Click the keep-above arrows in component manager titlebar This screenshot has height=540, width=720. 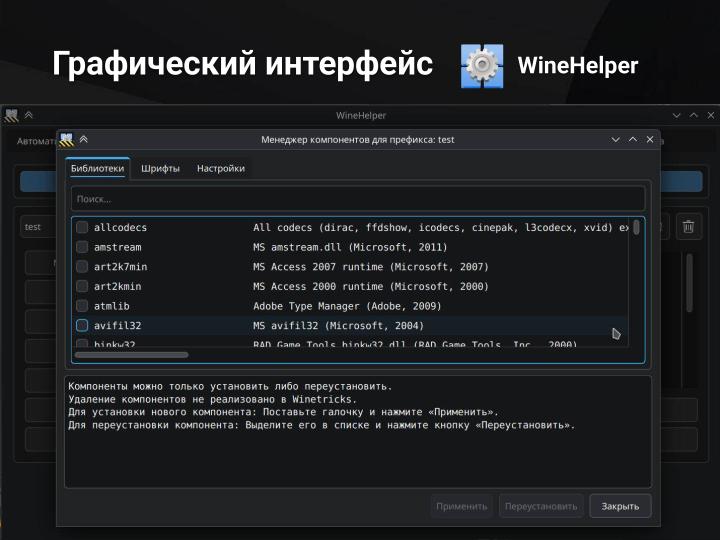[x=84, y=139]
